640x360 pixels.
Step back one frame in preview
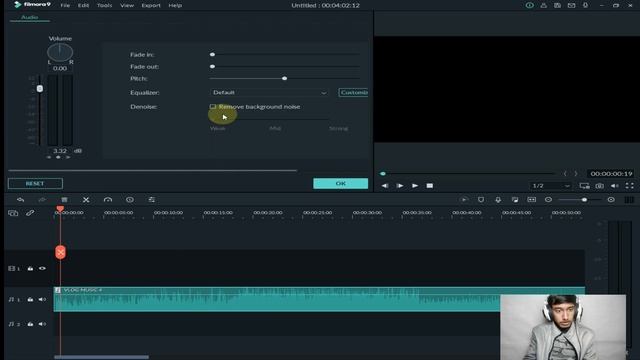pos(385,186)
